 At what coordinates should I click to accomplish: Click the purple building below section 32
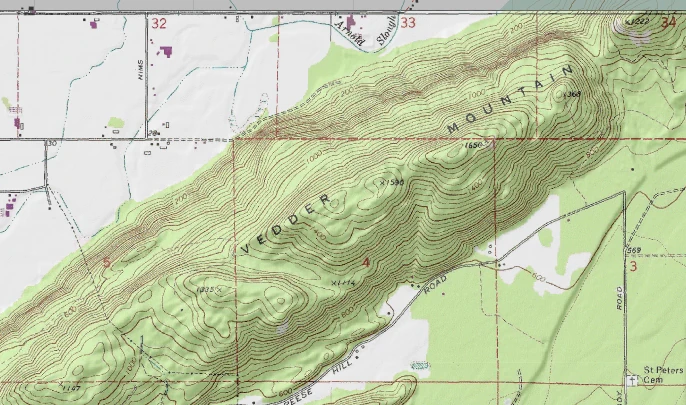click(166, 50)
